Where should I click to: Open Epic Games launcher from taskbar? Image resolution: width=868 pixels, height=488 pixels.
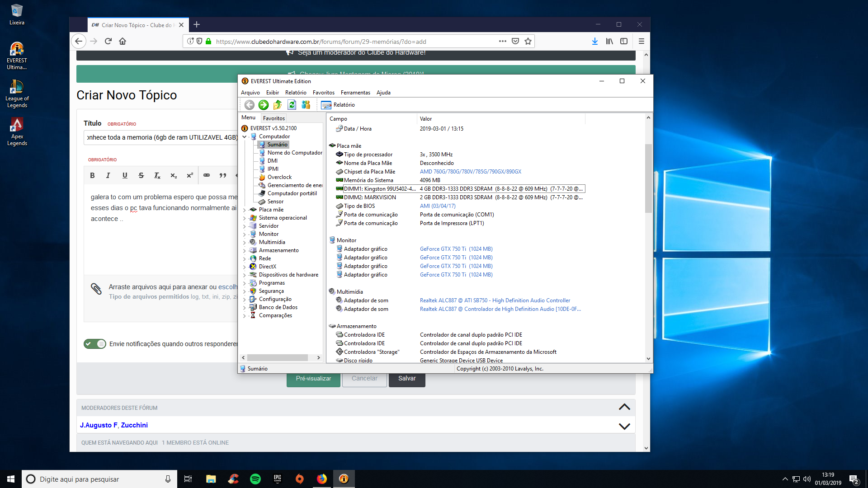click(x=278, y=479)
